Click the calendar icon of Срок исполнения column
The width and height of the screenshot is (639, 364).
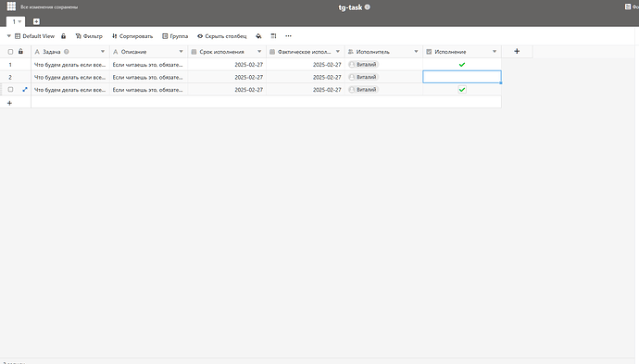tap(194, 52)
